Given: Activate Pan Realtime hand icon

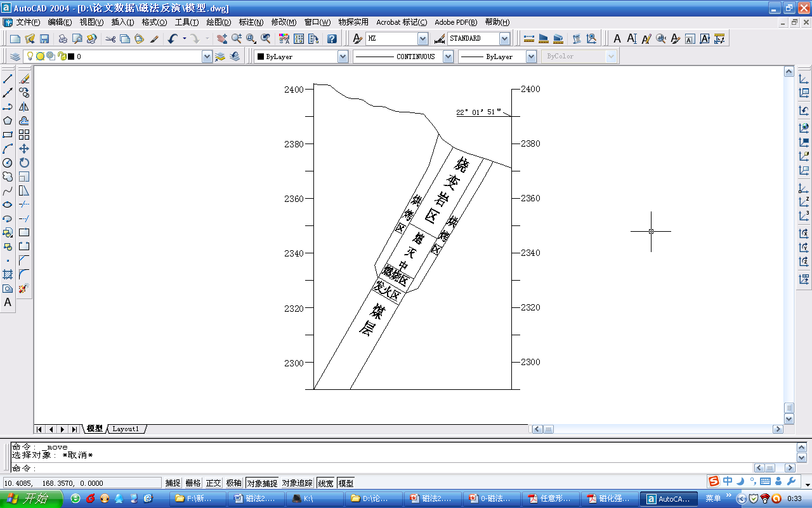Looking at the screenshot, I should click(x=221, y=39).
